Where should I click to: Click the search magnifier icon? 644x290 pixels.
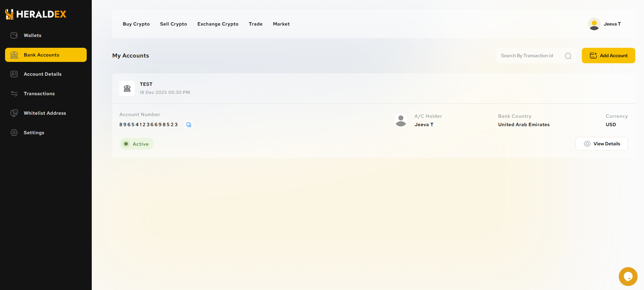coord(568,56)
